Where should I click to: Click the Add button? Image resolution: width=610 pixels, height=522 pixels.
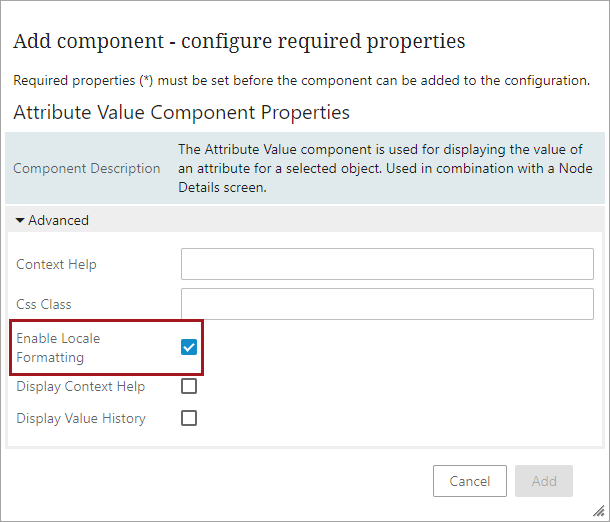[544, 481]
